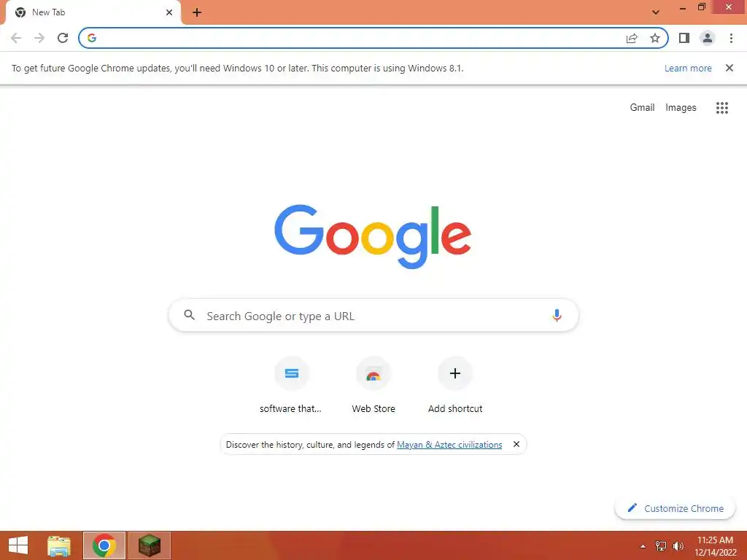Click the Chrome taskbar icon
747x560 pixels.
(x=104, y=545)
